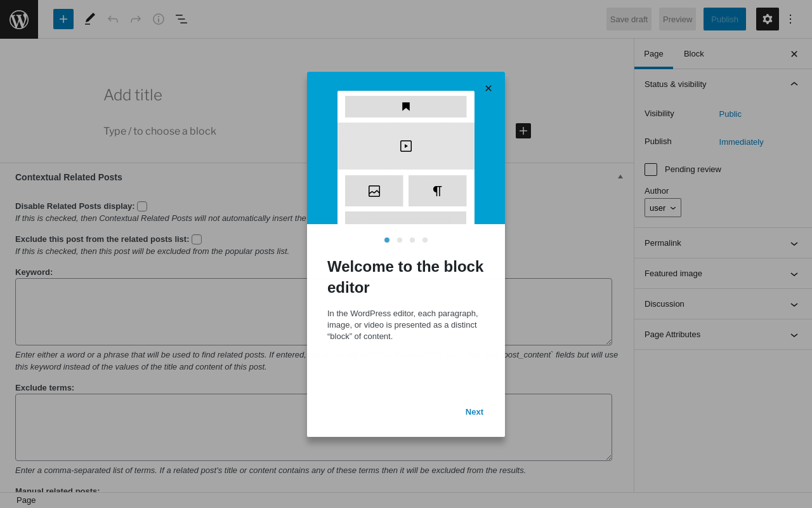This screenshot has height=508, width=812.
Task: Go to first welcome guide page dot
Action: click(387, 240)
